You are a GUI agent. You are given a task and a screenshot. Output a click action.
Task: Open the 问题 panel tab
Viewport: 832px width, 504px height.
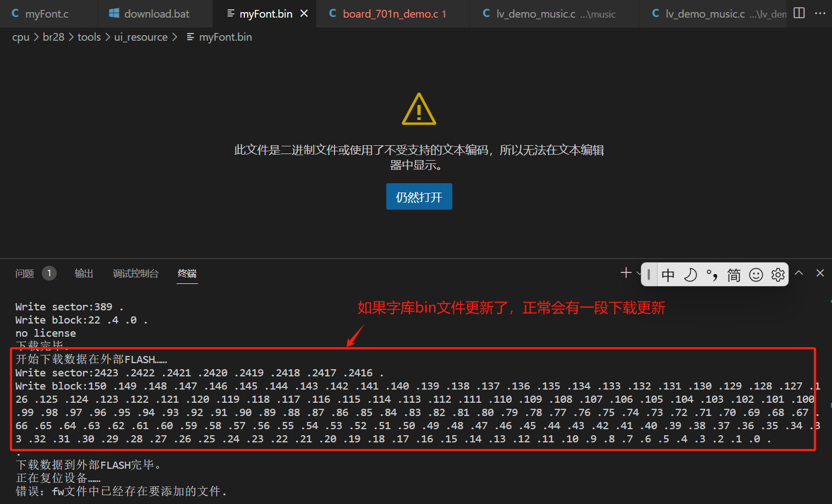click(25, 273)
